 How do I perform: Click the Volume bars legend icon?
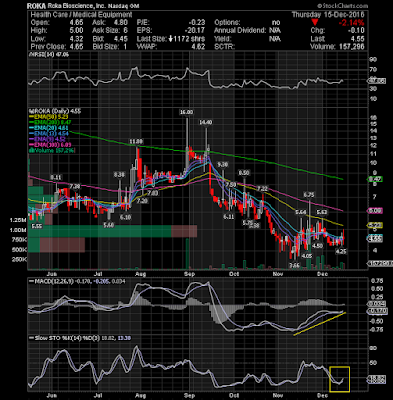point(30,151)
